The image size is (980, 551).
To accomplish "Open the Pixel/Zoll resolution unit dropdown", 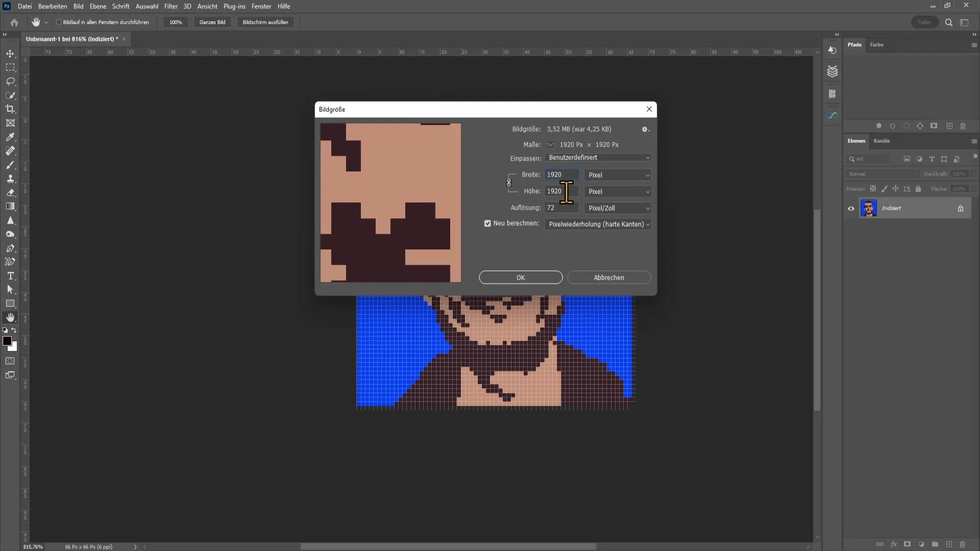I will click(x=618, y=208).
